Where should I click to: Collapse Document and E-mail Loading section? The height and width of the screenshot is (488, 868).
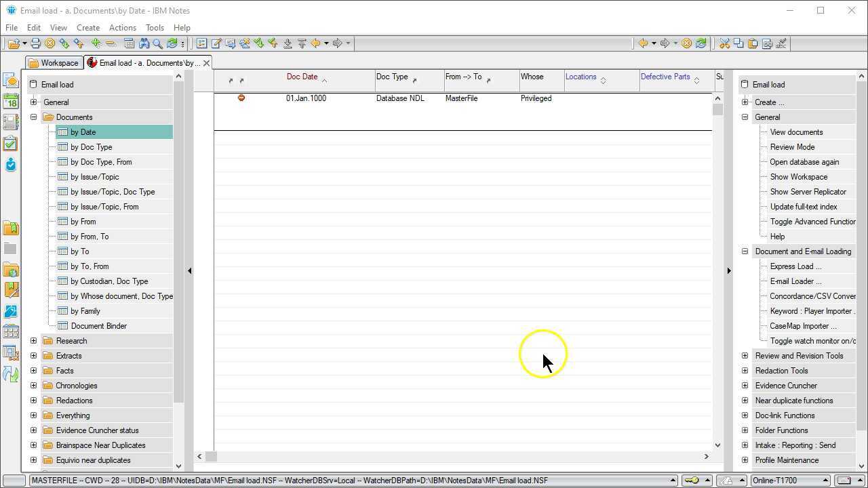(745, 251)
